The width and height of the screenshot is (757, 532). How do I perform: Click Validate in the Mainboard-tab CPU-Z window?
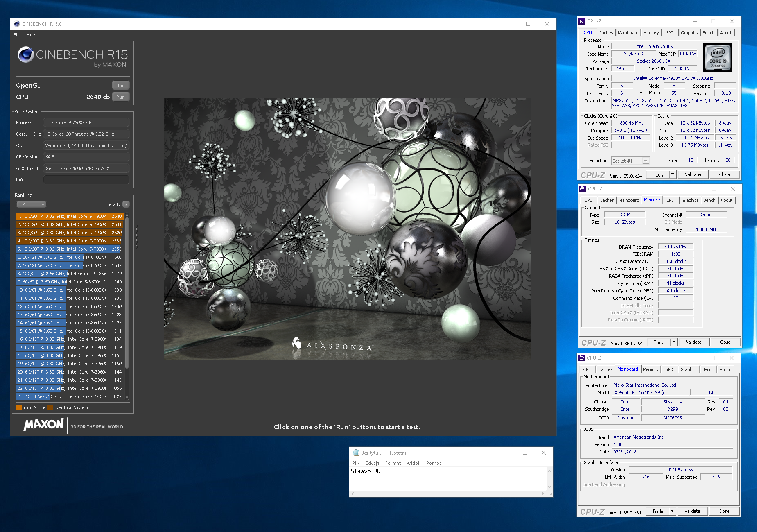(693, 511)
